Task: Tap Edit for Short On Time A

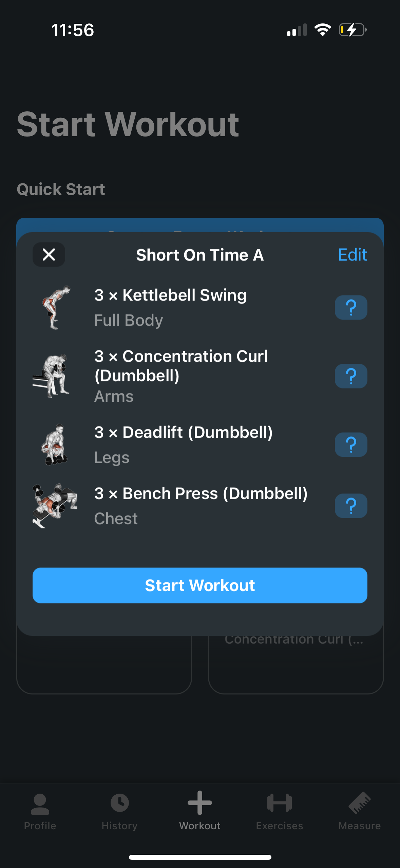Action: coord(352,255)
